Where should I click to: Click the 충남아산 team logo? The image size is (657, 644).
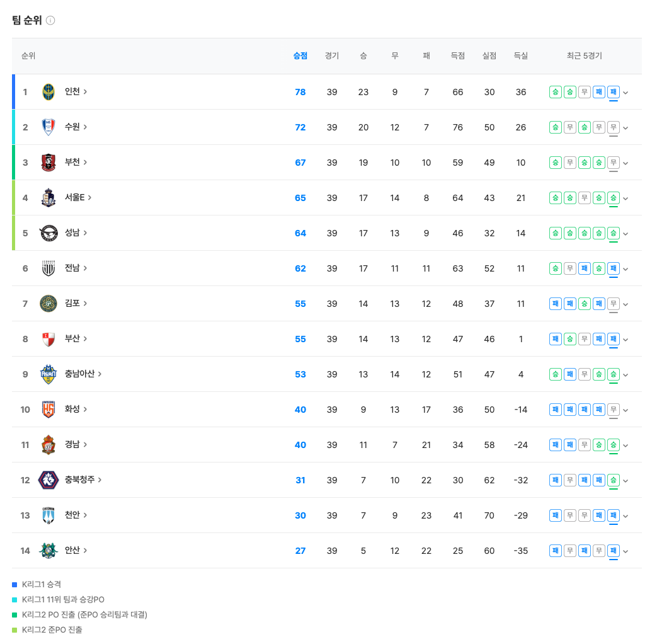(48, 374)
